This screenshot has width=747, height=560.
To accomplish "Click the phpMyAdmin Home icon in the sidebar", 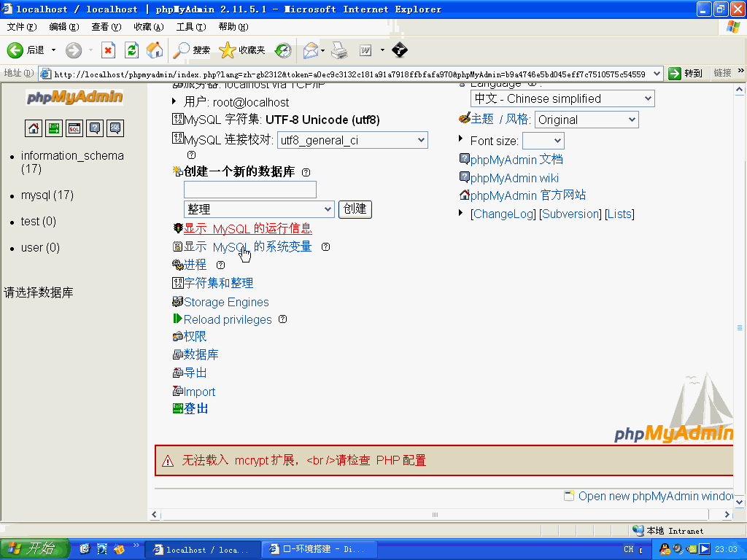I will point(34,128).
